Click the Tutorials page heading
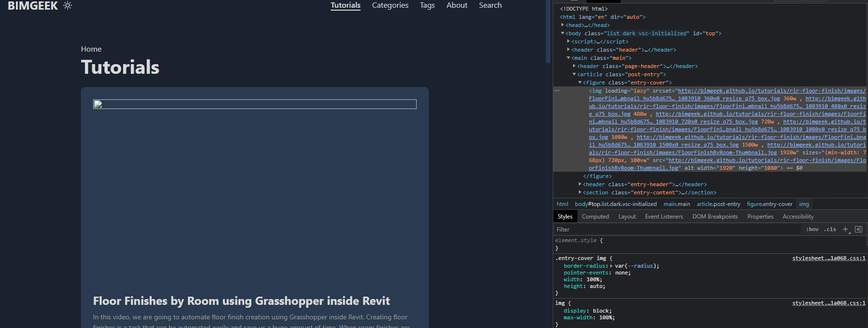Screen dimensions: 868x328 [120, 67]
